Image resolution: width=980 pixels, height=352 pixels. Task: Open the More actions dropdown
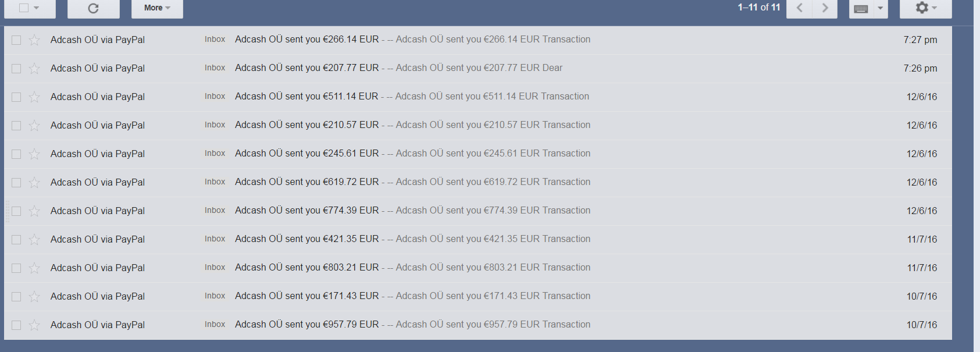coord(157,8)
